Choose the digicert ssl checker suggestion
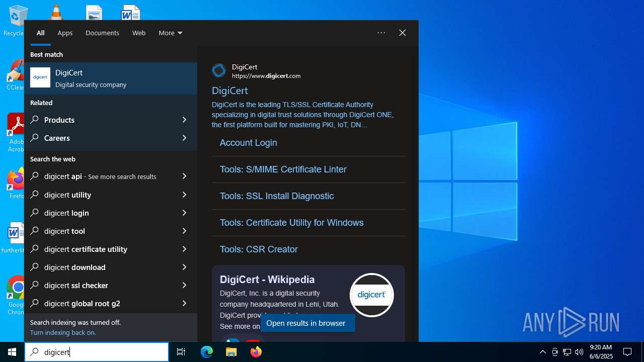The width and height of the screenshot is (644, 362). [x=111, y=285]
